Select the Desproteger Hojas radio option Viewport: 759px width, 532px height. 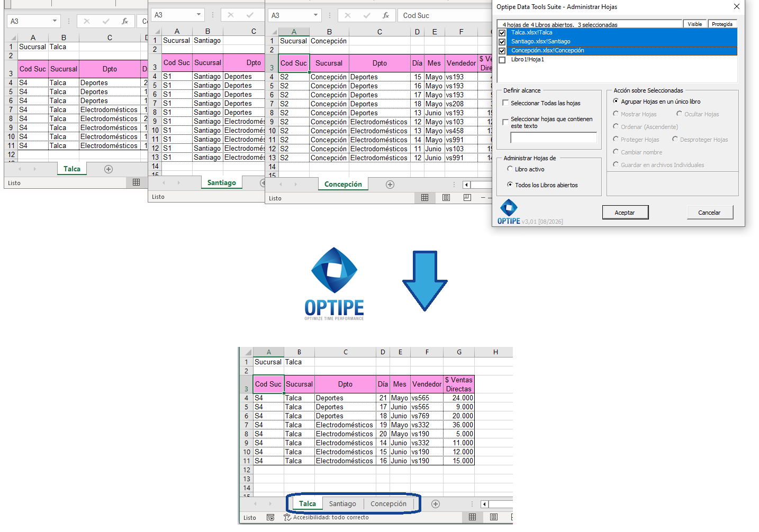[x=675, y=139]
